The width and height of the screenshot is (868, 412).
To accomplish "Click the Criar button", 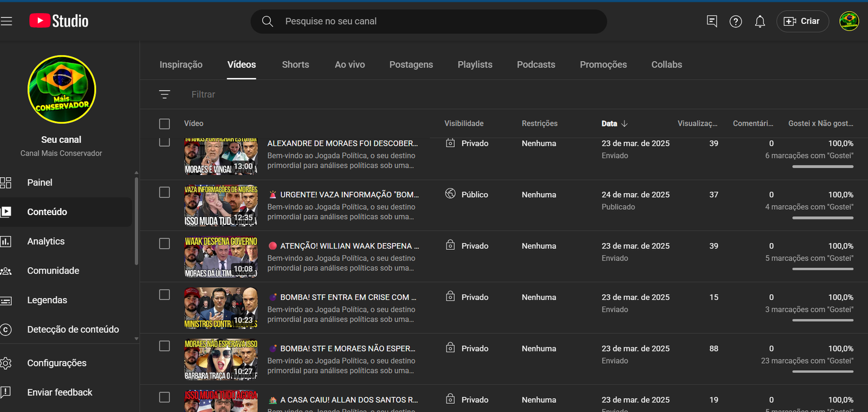I will pos(802,21).
